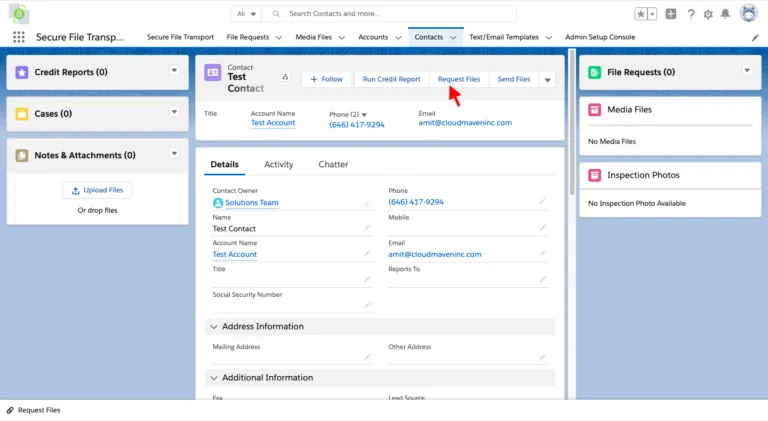Screen dimensions: 768x421
Task: Click the org logo icon
Action: click(19, 14)
